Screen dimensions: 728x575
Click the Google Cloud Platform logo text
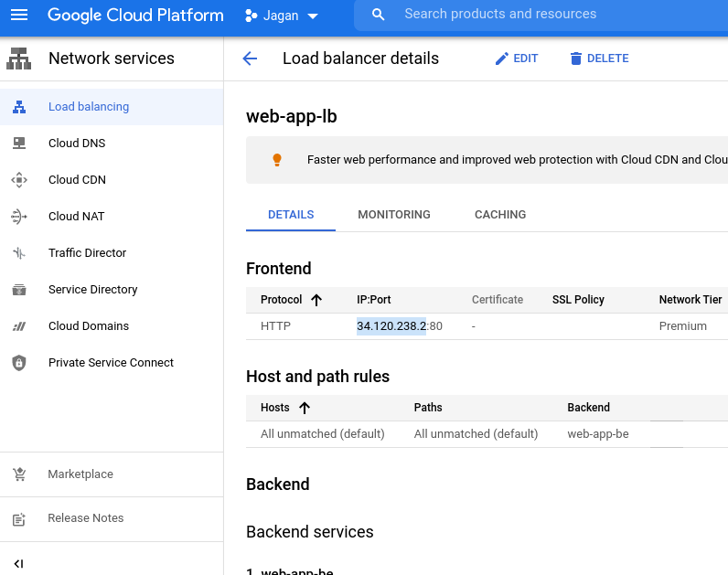coord(135,15)
